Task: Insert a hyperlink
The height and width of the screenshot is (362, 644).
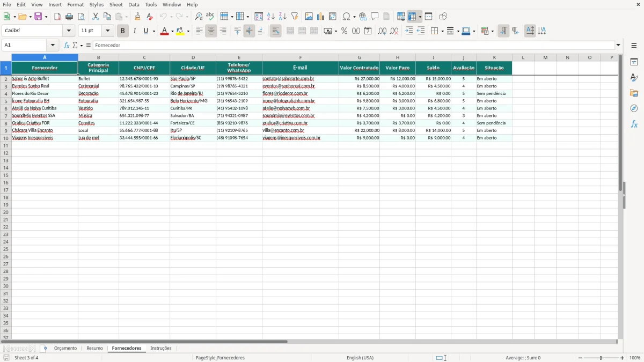Action: click(363, 17)
